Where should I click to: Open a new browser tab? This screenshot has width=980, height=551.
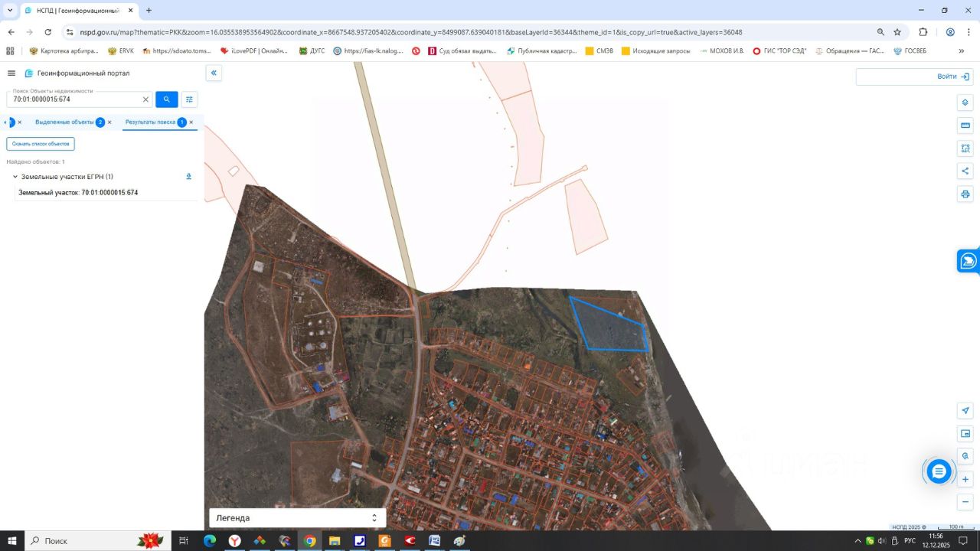[x=149, y=11]
